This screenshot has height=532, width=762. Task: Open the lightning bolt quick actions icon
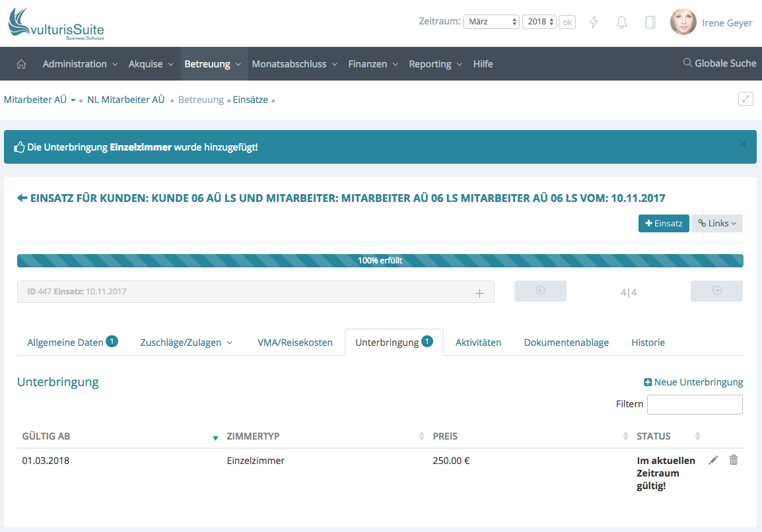coord(593,22)
